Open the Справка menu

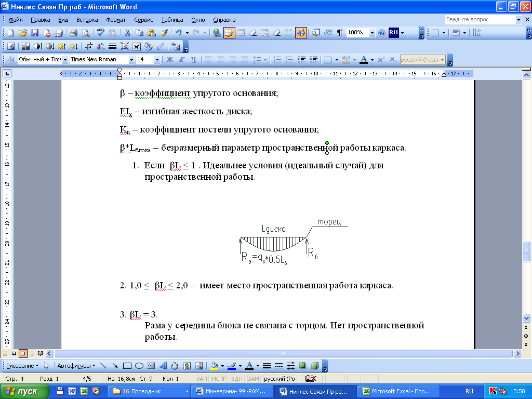coord(224,20)
